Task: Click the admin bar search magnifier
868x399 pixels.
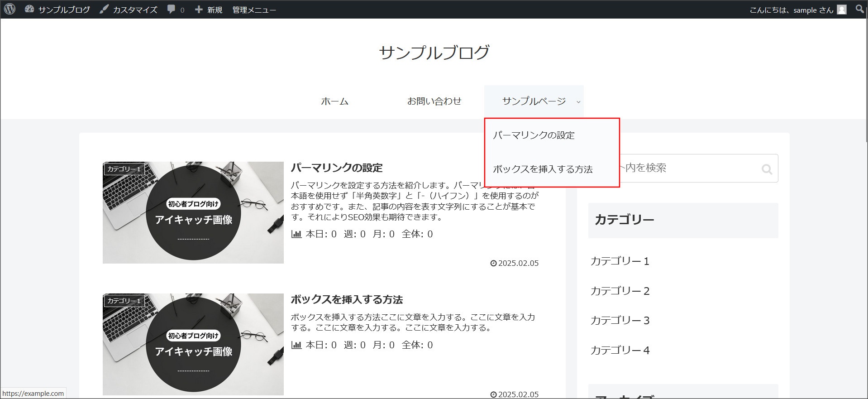Action: coord(859,9)
